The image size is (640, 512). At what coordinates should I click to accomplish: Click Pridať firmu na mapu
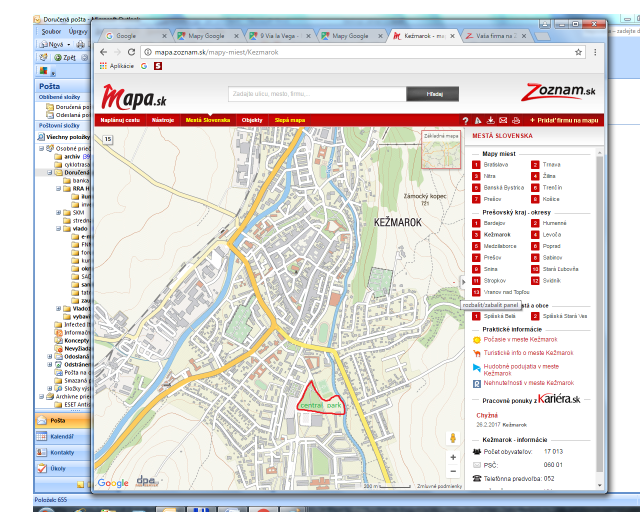564,120
